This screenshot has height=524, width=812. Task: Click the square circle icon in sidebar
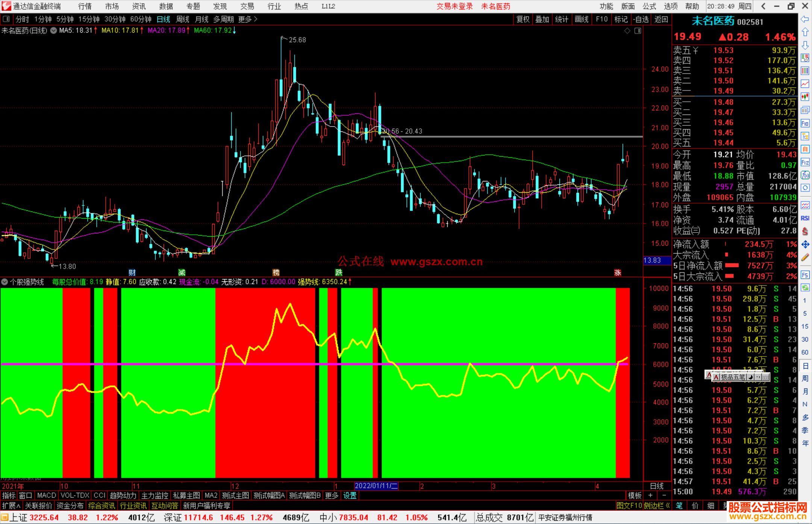pos(805,188)
